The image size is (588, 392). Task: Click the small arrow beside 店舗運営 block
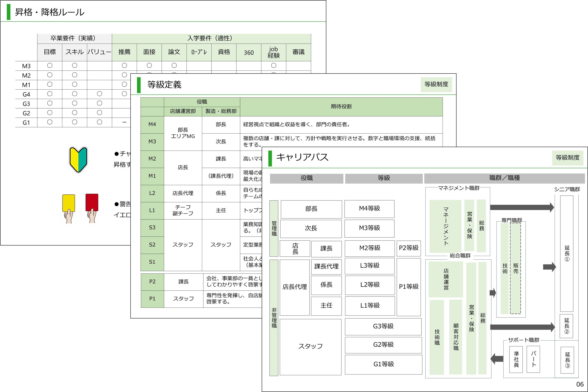pyautogui.click(x=492, y=292)
